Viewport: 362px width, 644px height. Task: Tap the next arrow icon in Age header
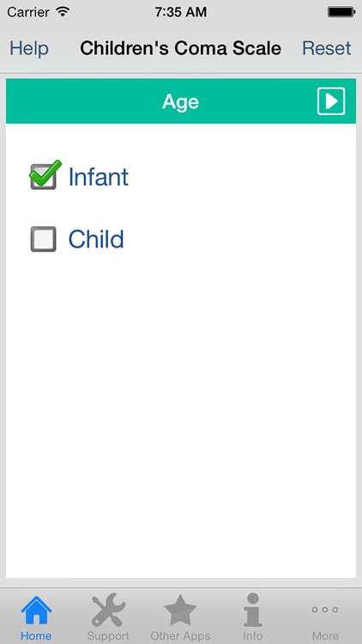pyautogui.click(x=331, y=101)
